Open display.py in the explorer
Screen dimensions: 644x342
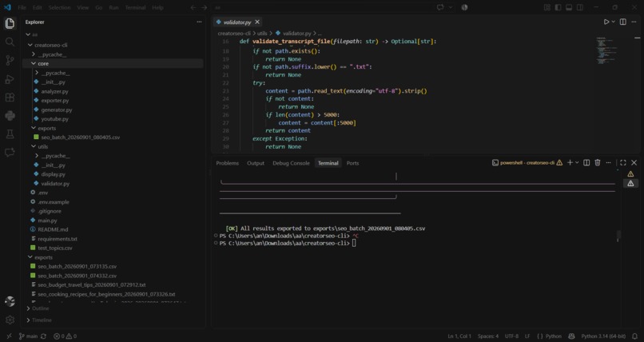(53, 174)
